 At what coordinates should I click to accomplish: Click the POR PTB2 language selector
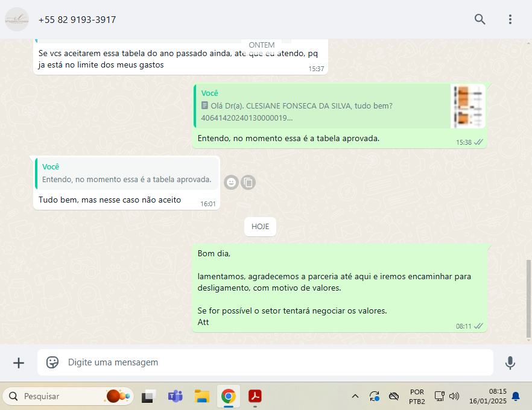click(417, 396)
